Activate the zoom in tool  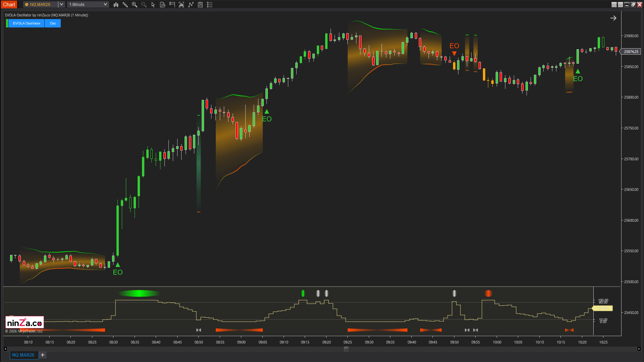(x=134, y=4)
